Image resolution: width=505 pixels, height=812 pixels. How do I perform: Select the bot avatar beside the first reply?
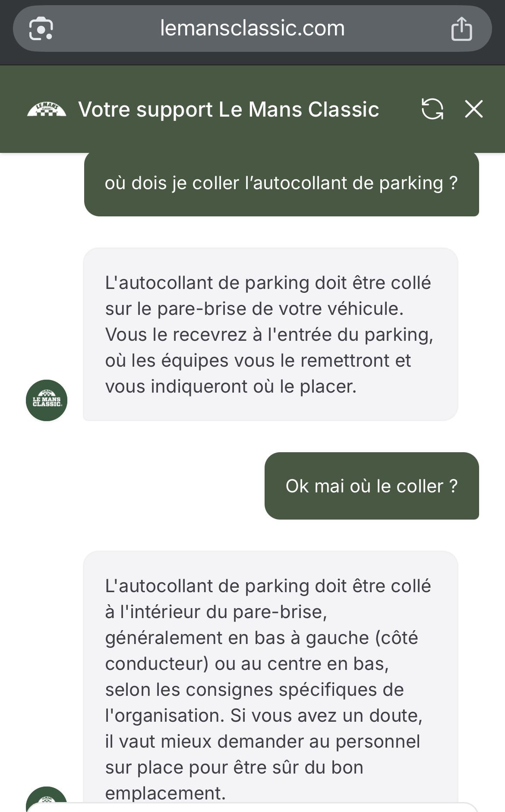coord(47,400)
